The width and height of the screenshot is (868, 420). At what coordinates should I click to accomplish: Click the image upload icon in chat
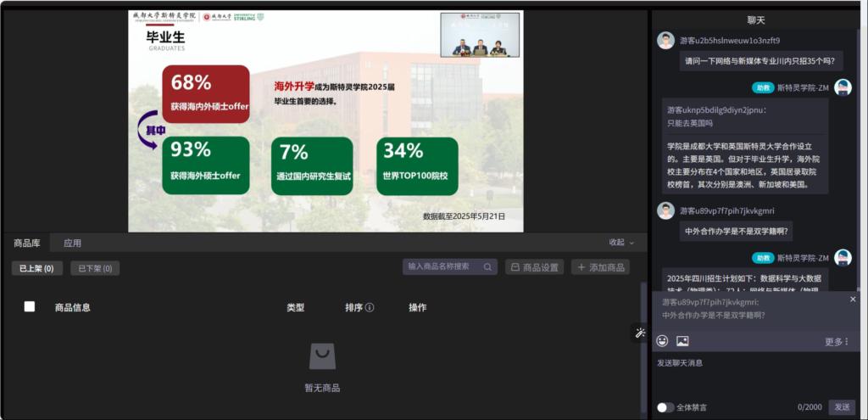point(682,341)
